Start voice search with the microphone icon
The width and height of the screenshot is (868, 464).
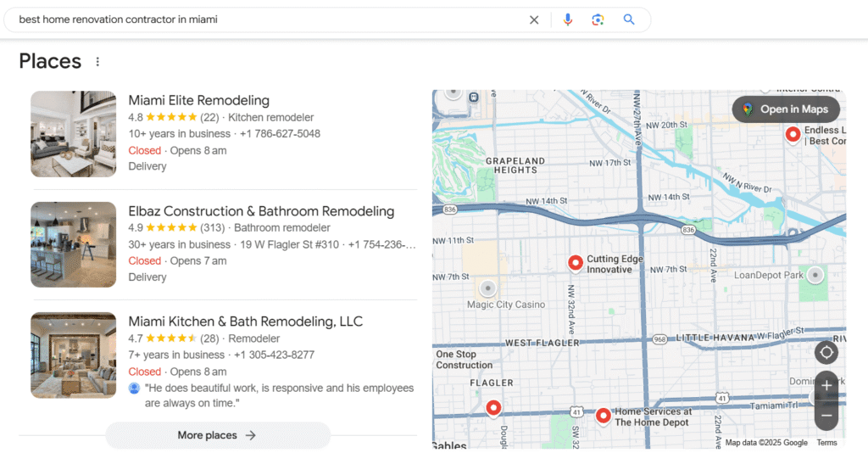[x=567, y=20]
